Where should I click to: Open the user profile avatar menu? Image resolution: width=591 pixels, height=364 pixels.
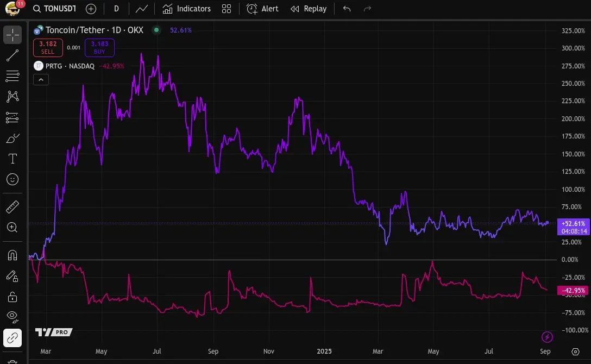click(x=12, y=9)
